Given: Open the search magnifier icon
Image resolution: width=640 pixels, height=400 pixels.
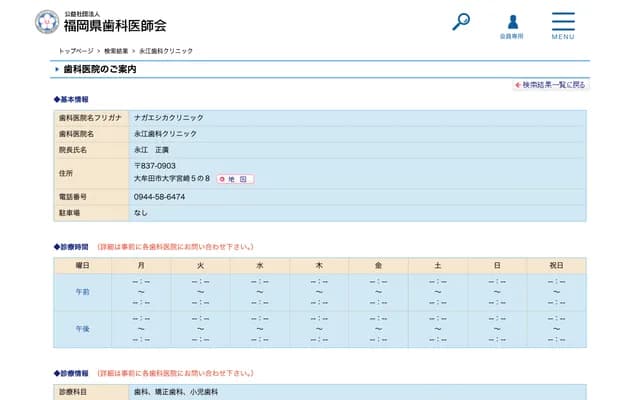Looking at the screenshot, I should click(x=461, y=21).
